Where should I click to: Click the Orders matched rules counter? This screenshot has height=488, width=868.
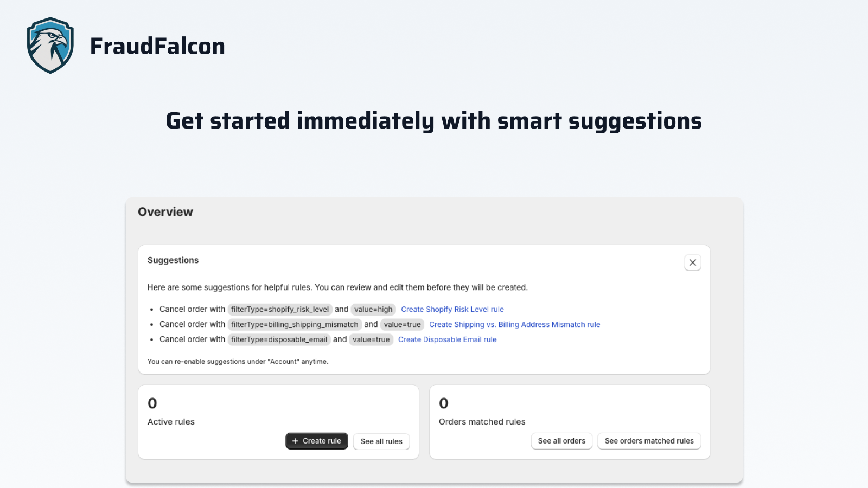443,403
